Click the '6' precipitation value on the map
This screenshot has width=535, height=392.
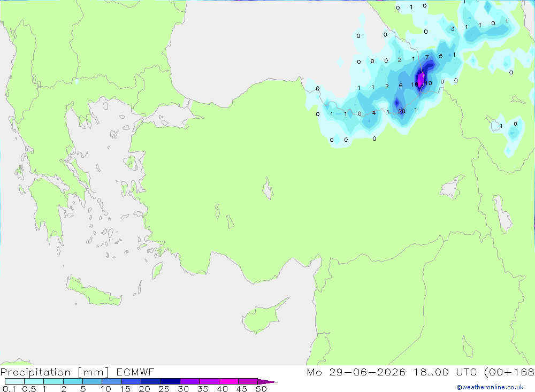point(401,86)
